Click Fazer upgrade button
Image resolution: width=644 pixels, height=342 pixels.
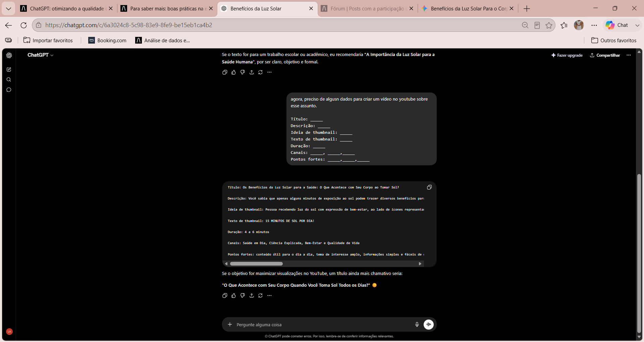567,55
